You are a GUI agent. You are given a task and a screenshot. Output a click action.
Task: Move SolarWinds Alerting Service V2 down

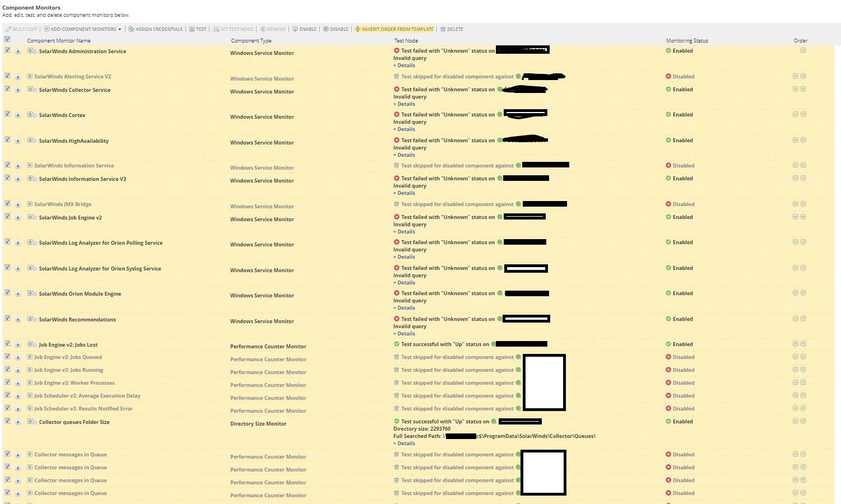pos(803,76)
